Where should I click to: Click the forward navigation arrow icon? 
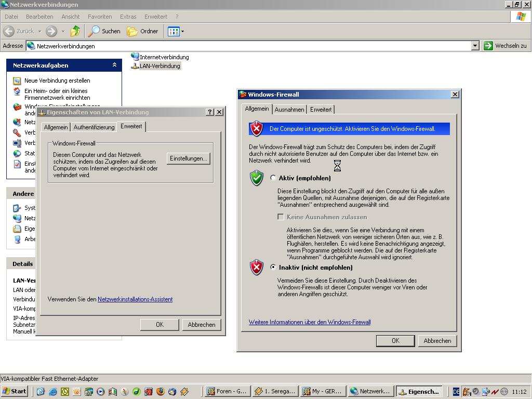pyautogui.click(x=51, y=31)
